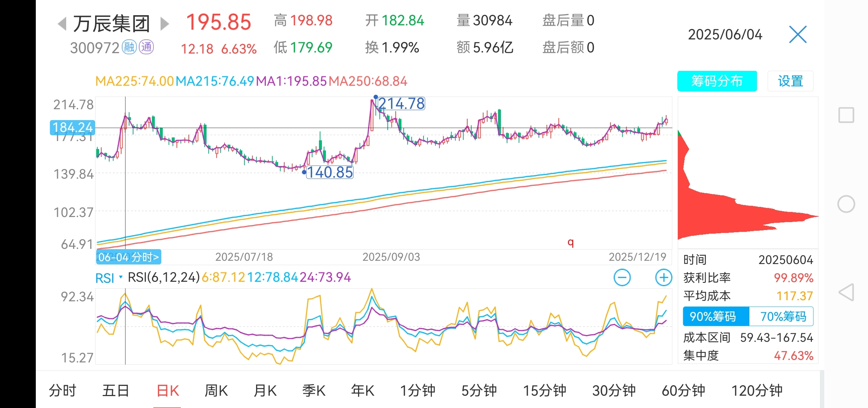This screenshot has height=408, width=868.
Task: Open the 设置 settings button
Action: (790, 81)
